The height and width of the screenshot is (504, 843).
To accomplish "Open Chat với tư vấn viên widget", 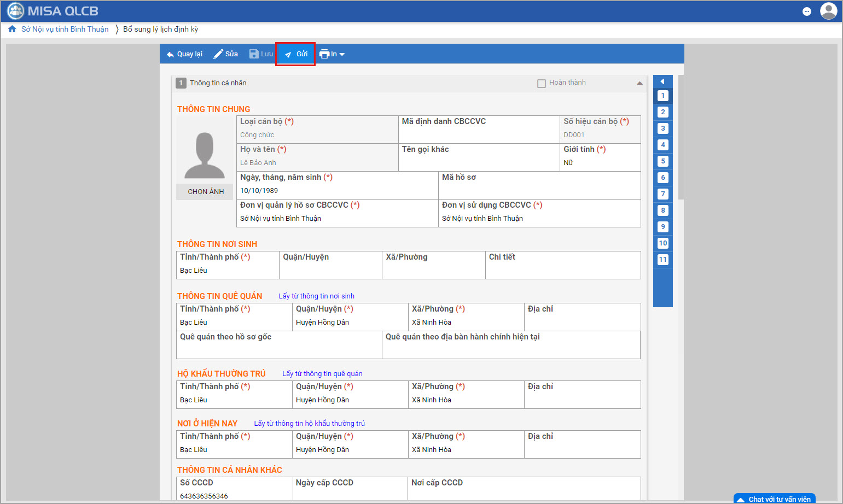I will point(775,499).
